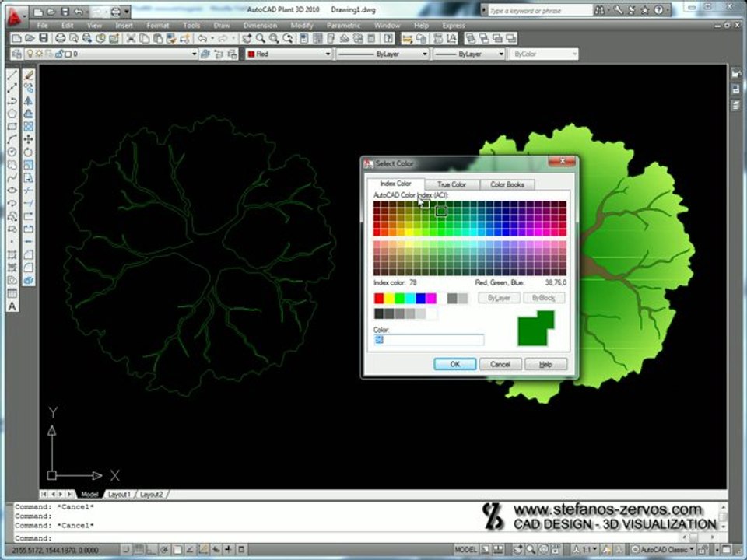Open the Layer Properties Manager icon
This screenshot has height=560, width=747.
[x=16, y=54]
